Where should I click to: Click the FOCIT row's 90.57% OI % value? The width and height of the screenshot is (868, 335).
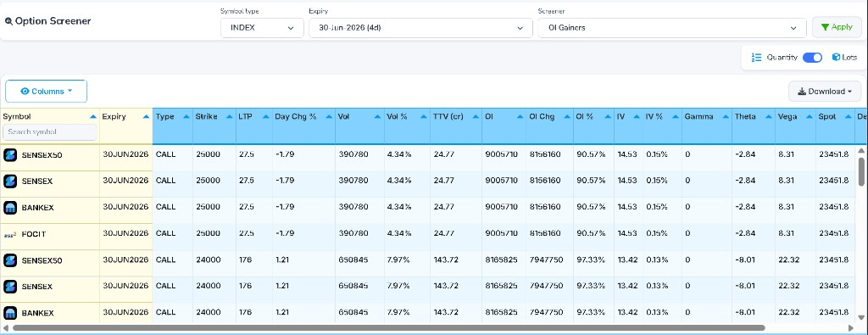point(591,233)
